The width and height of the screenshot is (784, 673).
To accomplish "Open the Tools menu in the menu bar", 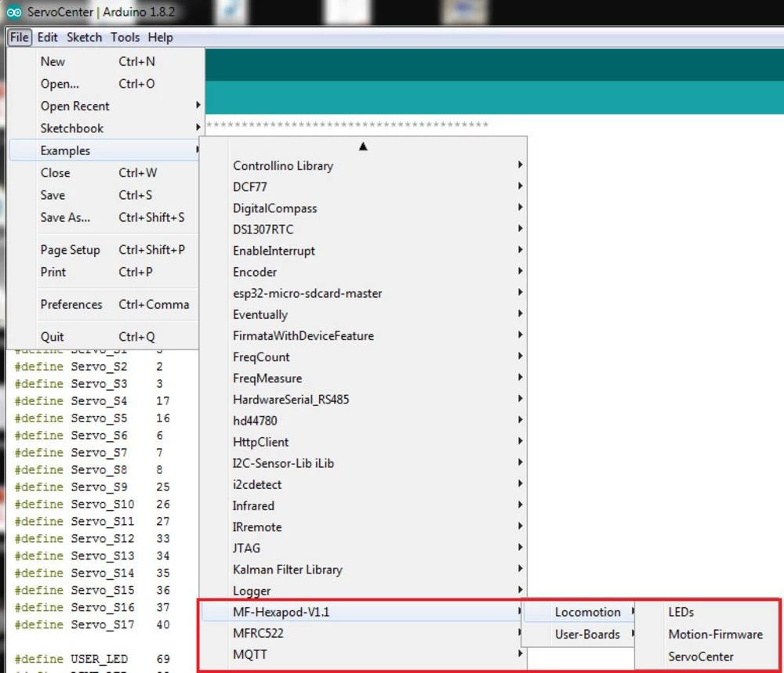I will coord(125,37).
